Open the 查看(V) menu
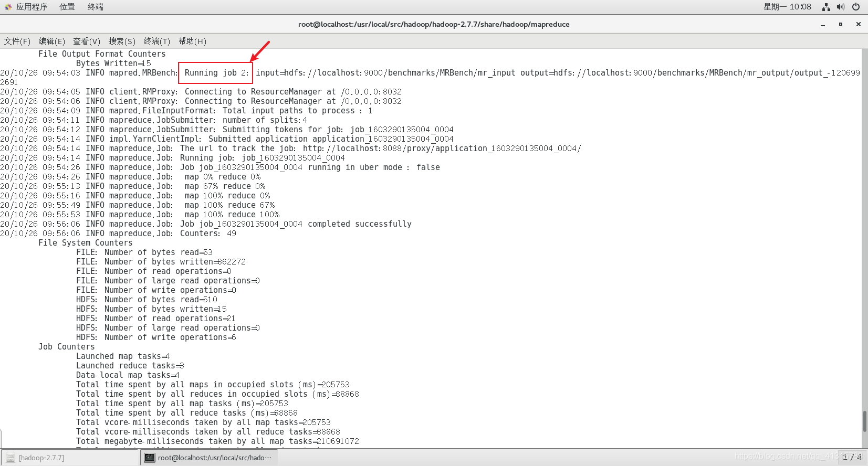The image size is (868, 466). [x=87, y=41]
